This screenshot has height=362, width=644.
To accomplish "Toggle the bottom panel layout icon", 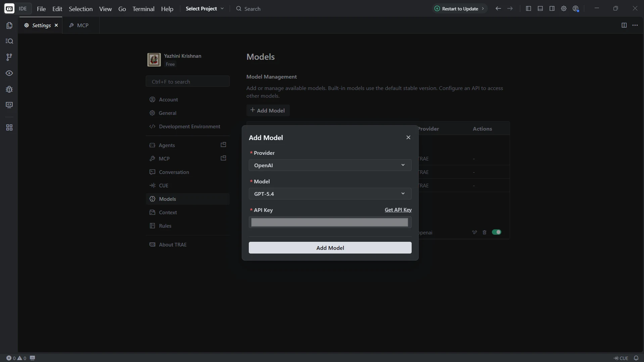I will pyautogui.click(x=540, y=9).
